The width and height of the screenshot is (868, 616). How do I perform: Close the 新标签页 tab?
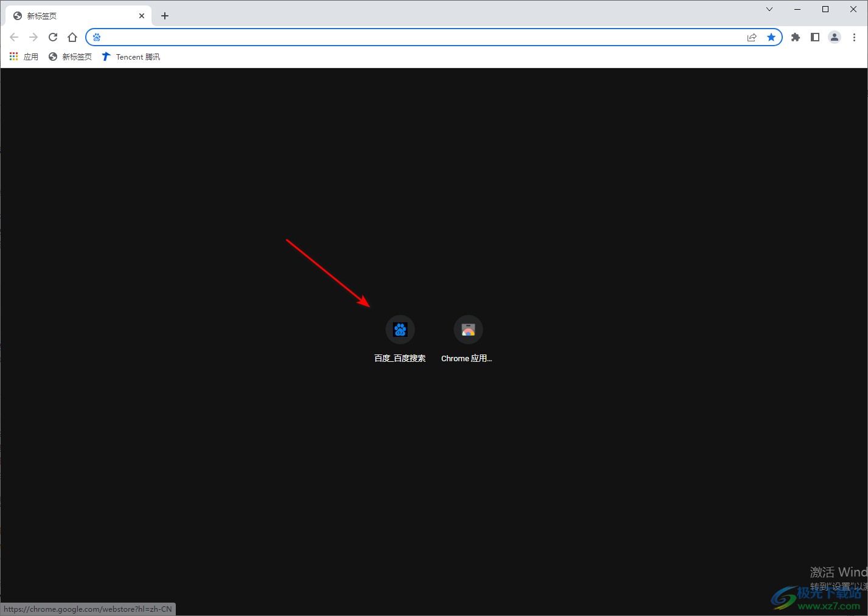(x=142, y=16)
